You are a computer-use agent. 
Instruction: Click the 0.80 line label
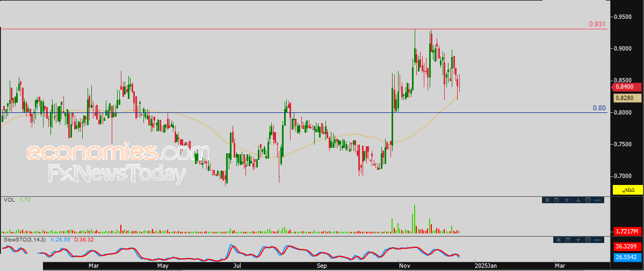[599, 108]
